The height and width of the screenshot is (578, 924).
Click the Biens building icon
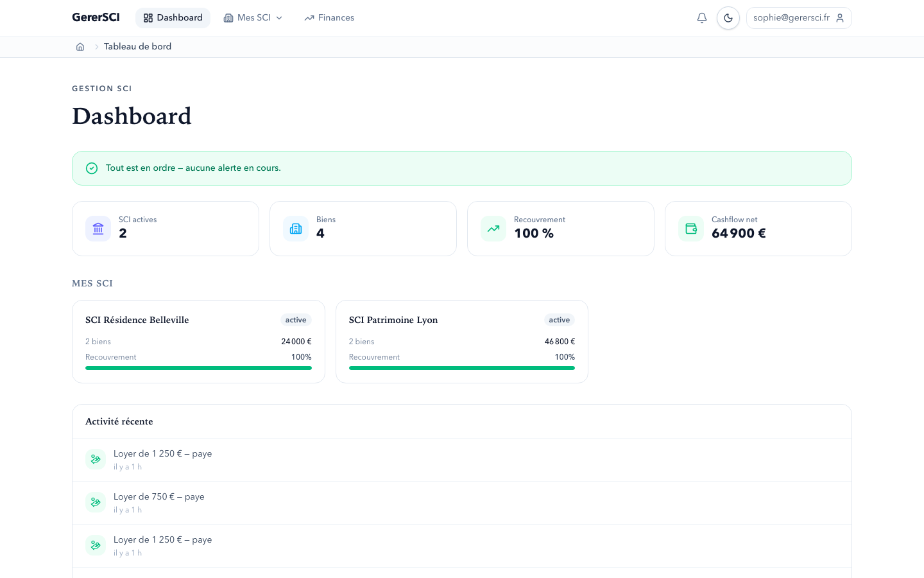point(296,229)
